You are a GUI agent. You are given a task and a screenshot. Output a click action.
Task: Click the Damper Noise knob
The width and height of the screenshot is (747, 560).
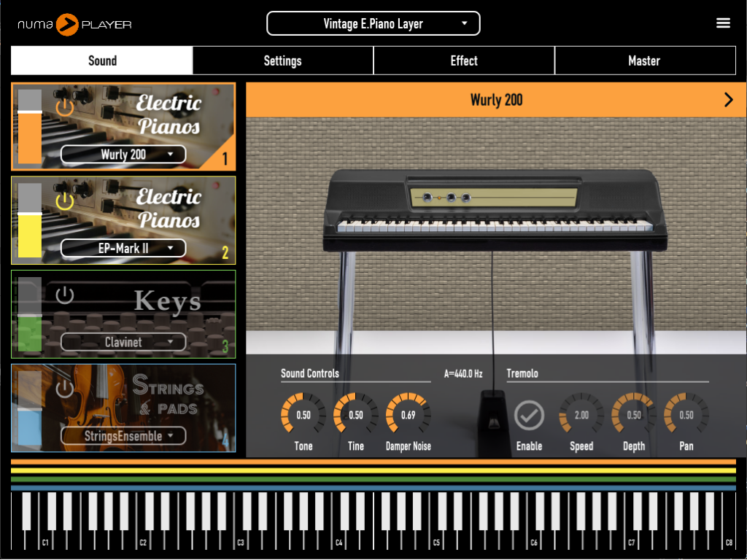click(x=408, y=414)
